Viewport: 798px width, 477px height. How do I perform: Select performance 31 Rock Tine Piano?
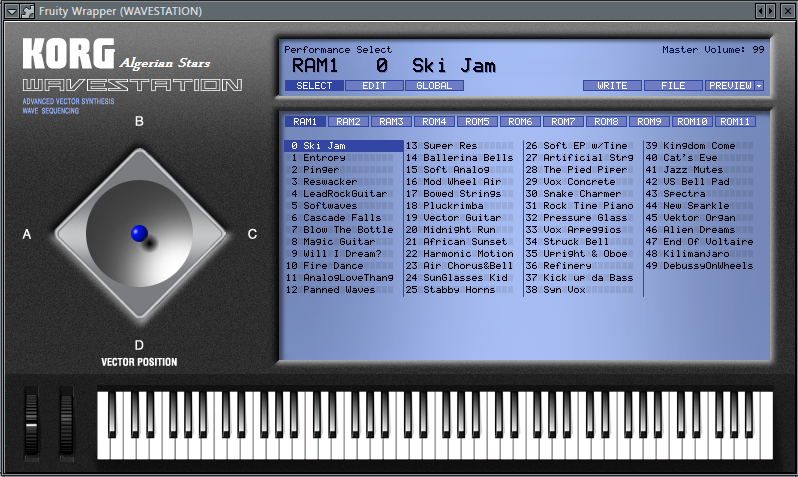pyautogui.click(x=583, y=206)
